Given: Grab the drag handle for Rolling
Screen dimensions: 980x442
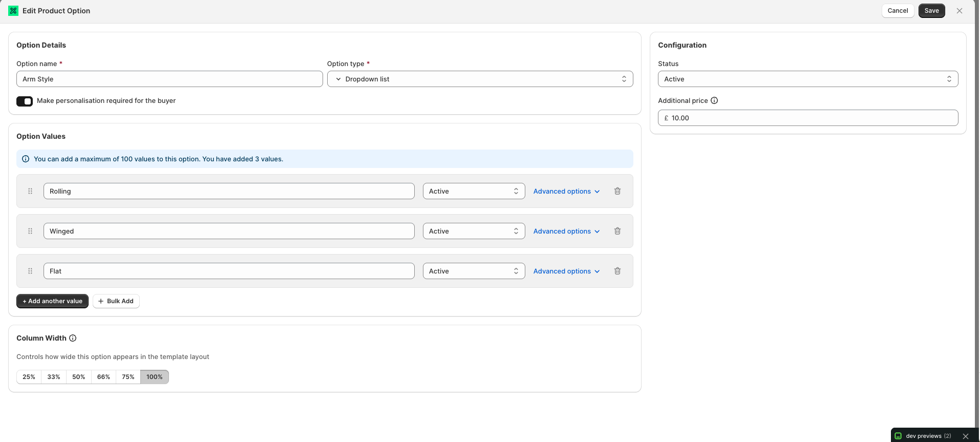Looking at the screenshot, I should pos(30,191).
